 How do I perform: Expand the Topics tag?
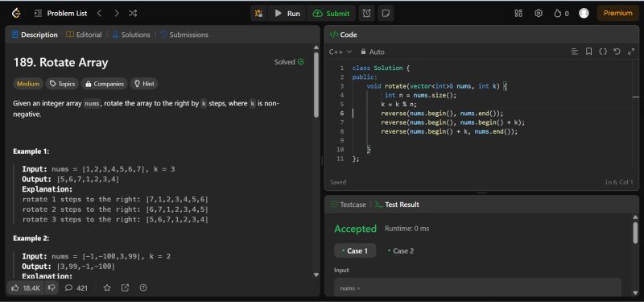pyautogui.click(x=63, y=84)
